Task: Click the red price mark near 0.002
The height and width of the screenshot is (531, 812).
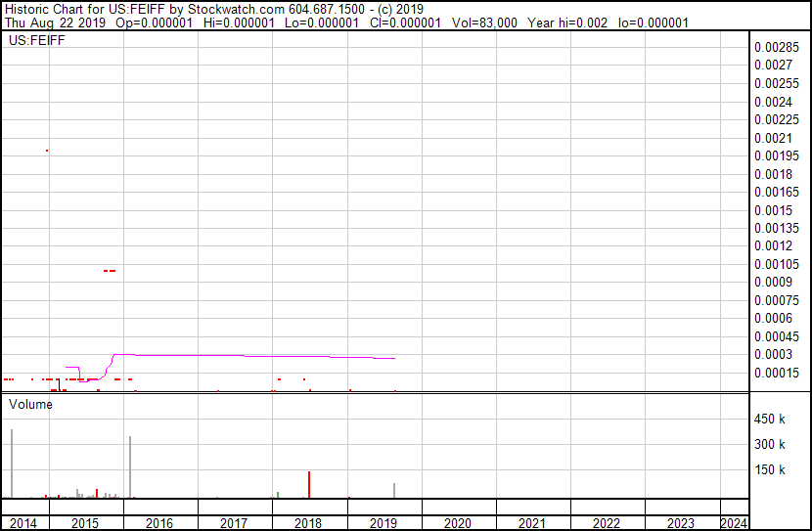Action: [47, 151]
